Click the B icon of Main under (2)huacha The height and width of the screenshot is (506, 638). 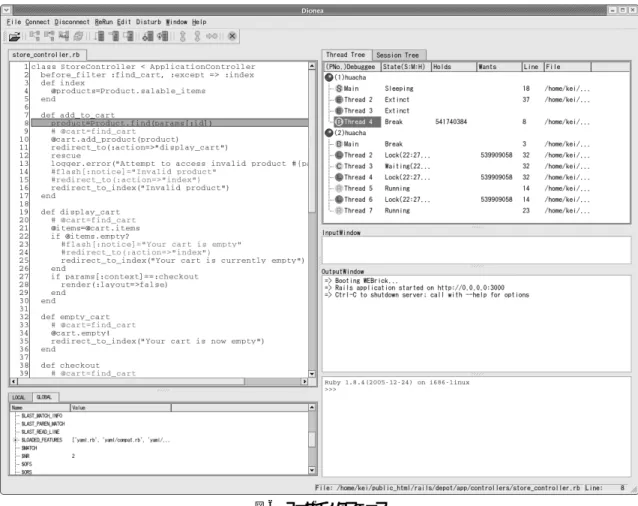(x=339, y=144)
